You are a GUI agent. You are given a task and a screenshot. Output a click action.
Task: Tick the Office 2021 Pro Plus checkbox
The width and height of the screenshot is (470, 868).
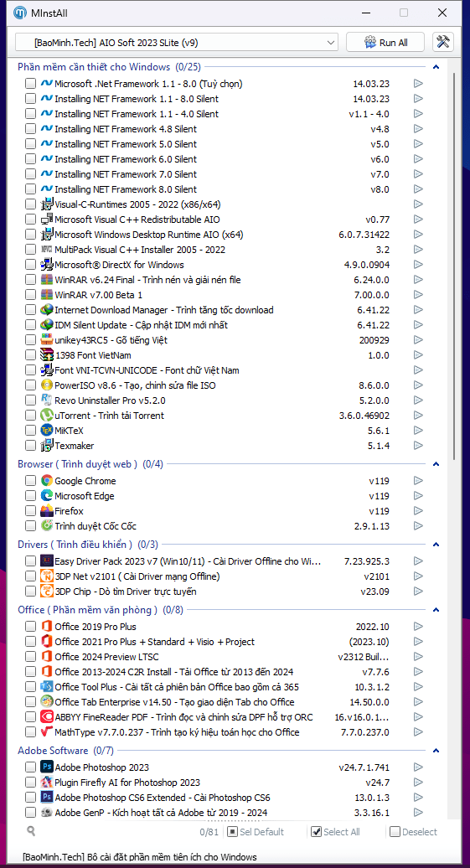click(30, 642)
